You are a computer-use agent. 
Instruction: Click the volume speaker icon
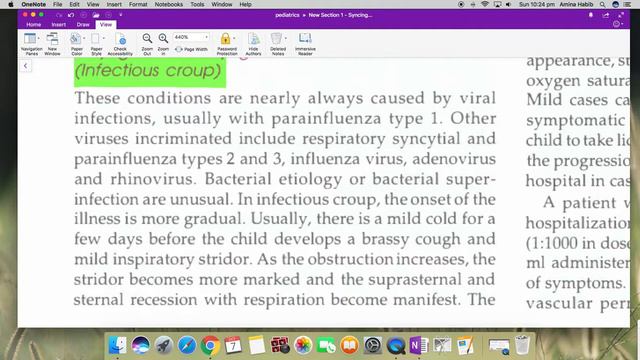(509, 4)
